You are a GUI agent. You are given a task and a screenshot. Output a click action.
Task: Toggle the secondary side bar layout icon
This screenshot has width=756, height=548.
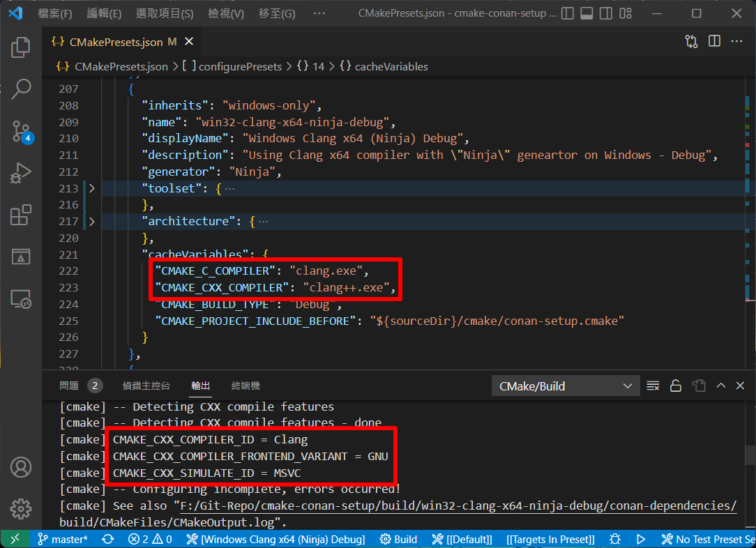coord(606,13)
